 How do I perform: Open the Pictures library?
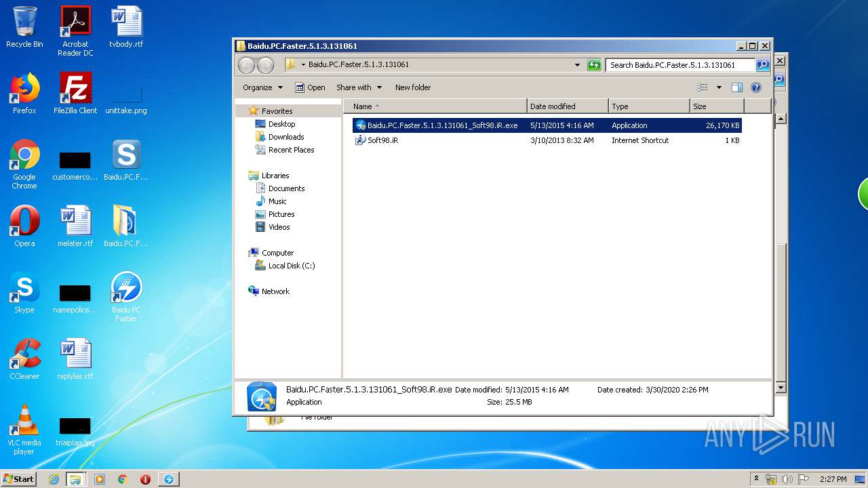(x=281, y=214)
